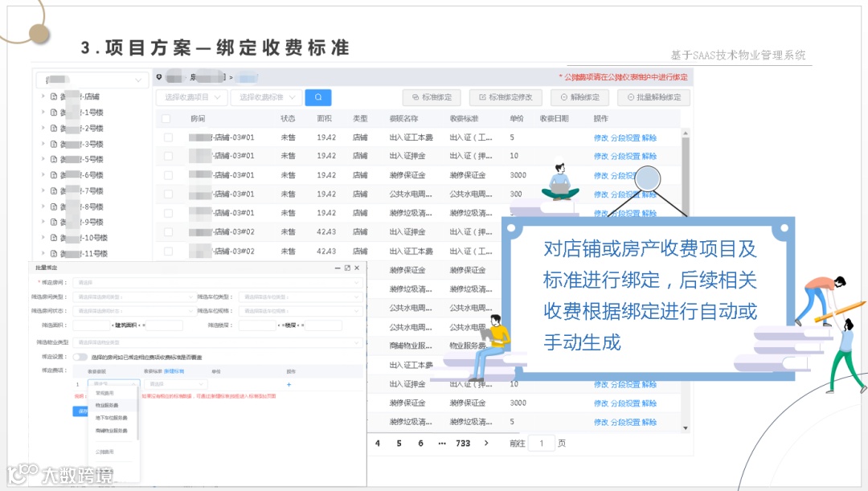Click the 批量解除绑定 button
Screen dimensions: 868x491
(x=654, y=97)
